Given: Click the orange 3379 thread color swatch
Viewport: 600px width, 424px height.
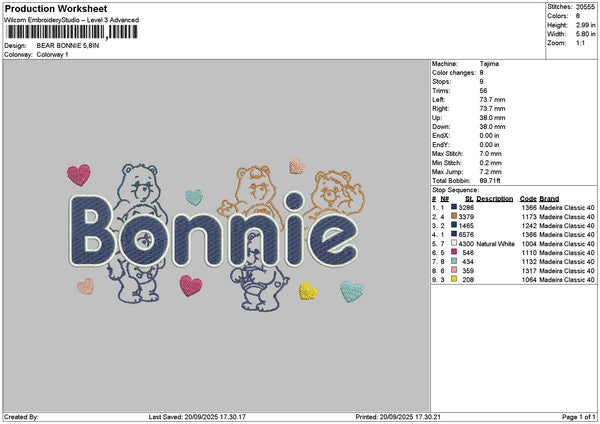Looking at the screenshot, I should 455,215.
